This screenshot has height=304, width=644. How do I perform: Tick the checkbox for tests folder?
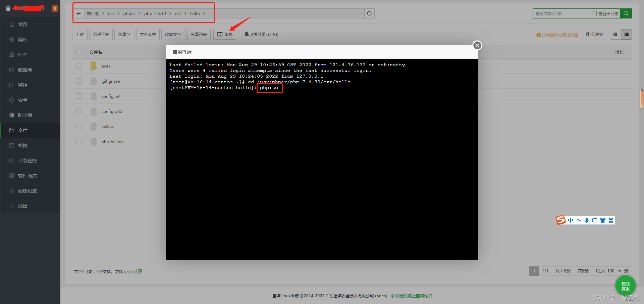point(79,66)
